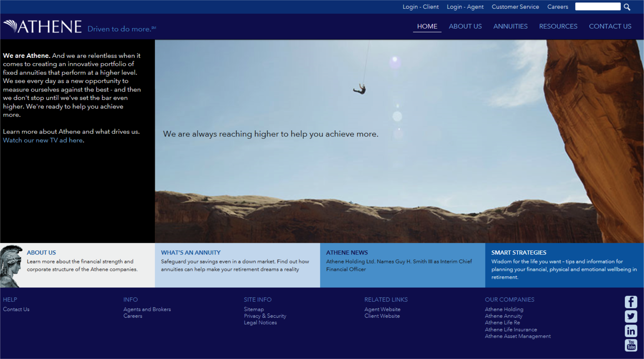Click the OUR COMPANIES footer heading
The image size is (644, 359).
(x=510, y=300)
